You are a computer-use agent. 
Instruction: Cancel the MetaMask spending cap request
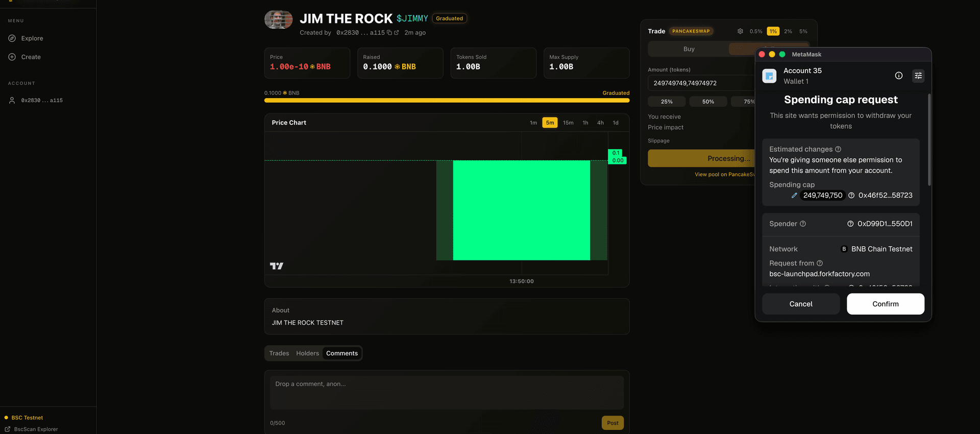[x=800, y=304]
